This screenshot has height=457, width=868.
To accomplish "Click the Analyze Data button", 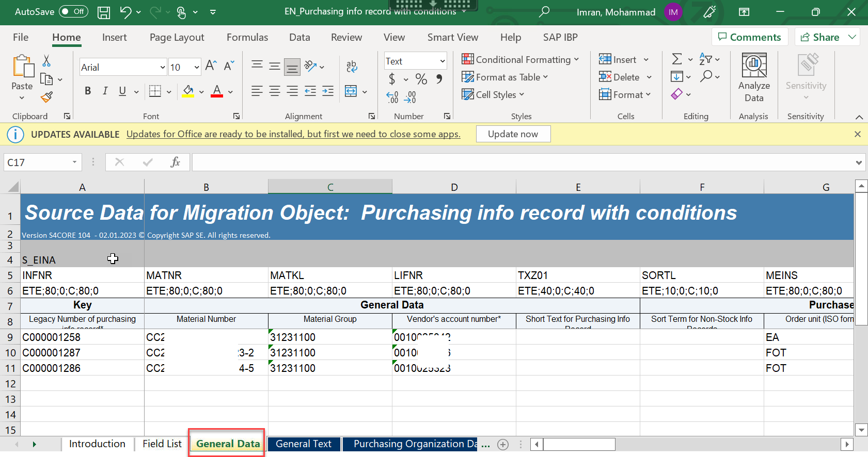I will 754,78.
